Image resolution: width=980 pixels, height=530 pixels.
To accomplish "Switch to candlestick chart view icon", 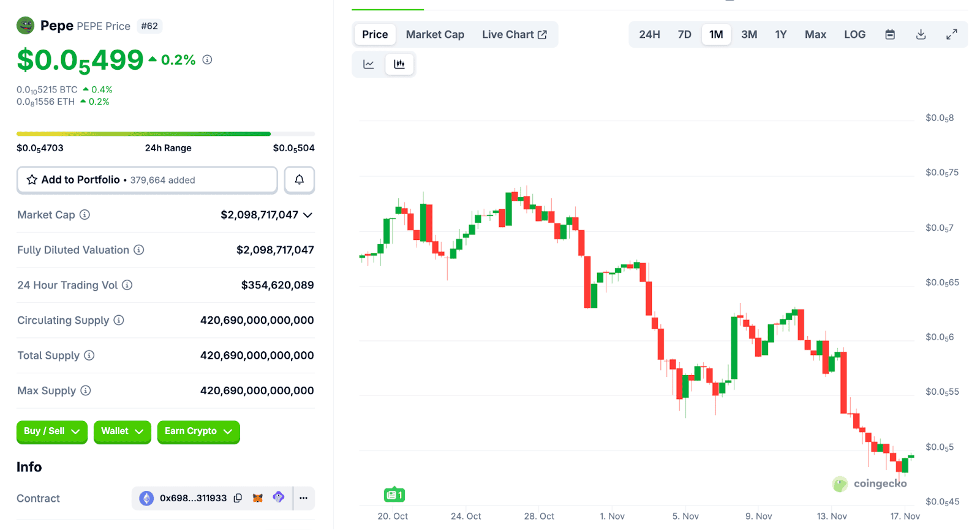I will click(x=399, y=64).
